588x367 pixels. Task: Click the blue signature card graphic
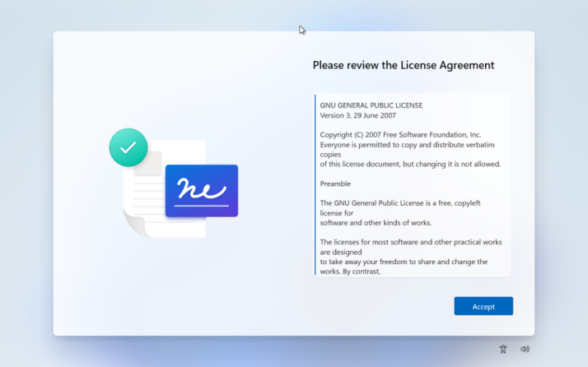click(x=202, y=190)
